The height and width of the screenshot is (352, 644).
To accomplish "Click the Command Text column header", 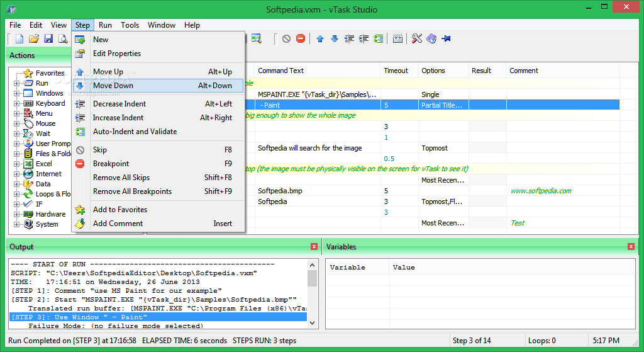I will (318, 71).
